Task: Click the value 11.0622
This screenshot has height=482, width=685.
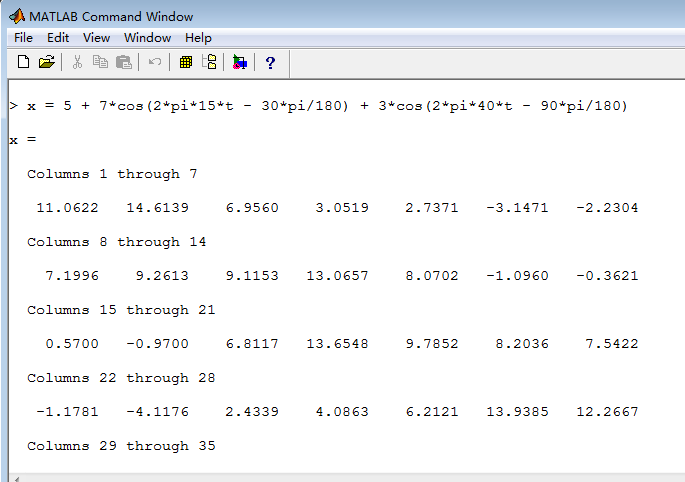Action: pyautogui.click(x=68, y=208)
